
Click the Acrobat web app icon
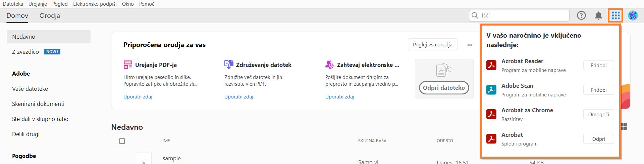491,139
